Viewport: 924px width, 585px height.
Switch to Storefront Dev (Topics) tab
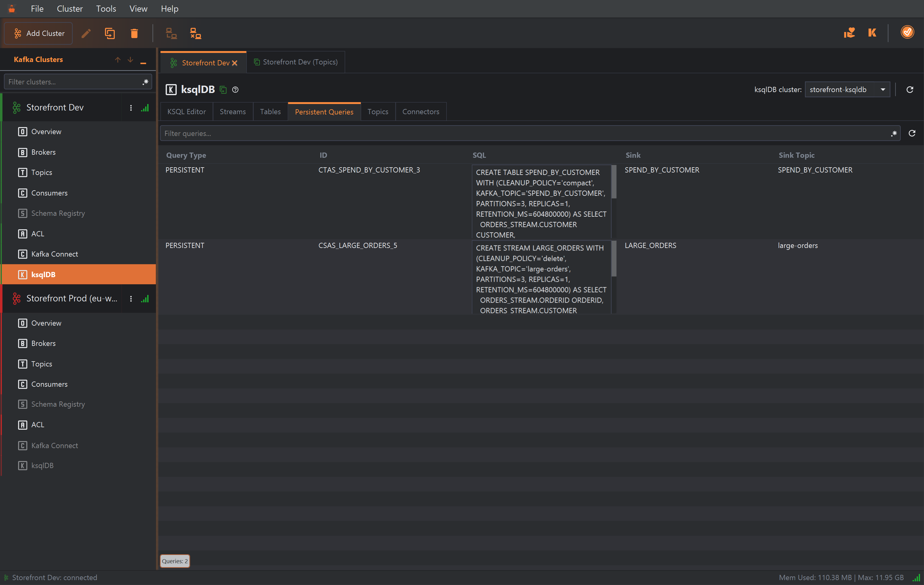click(295, 62)
